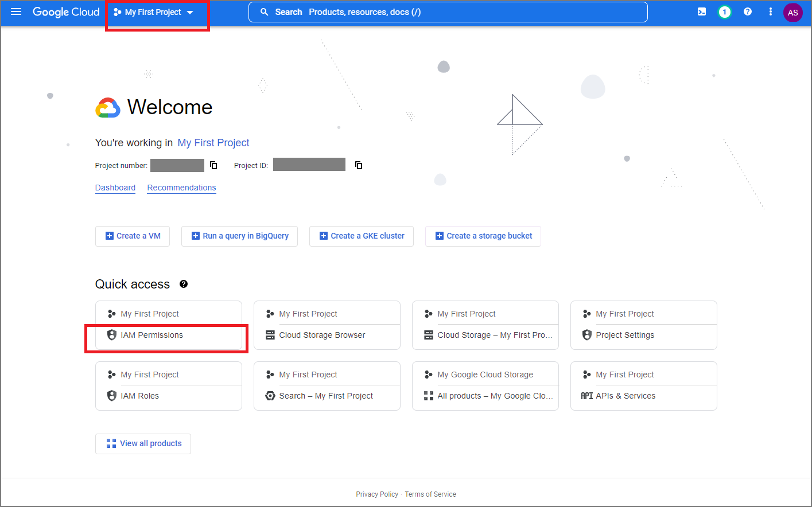Click the Quick access help icon
Image resolution: width=812 pixels, height=507 pixels.
(184, 284)
